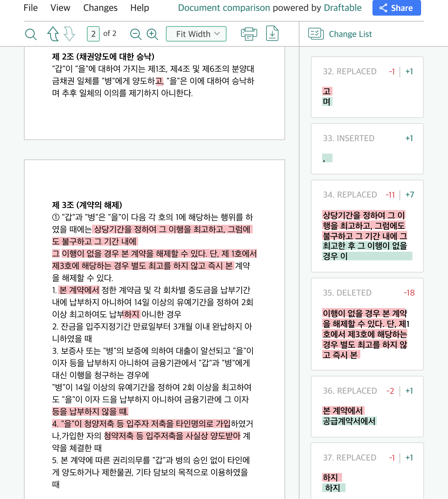
Task: Click inserted text 며 in change 32
Action: click(x=327, y=102)
